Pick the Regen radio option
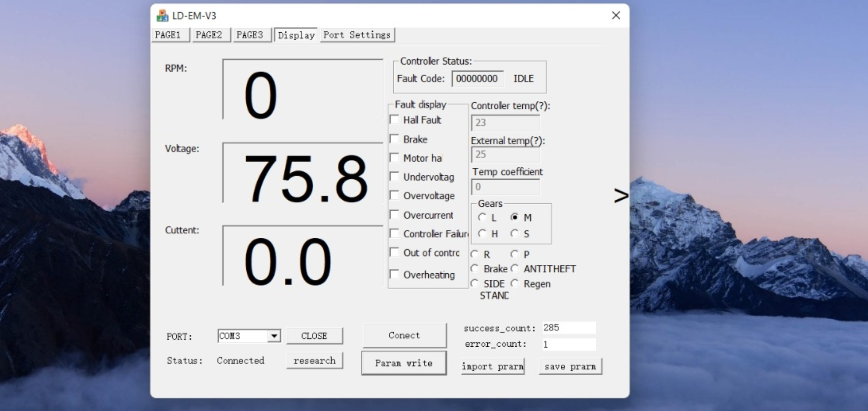This screenshot has height=411, width=868. pyautogui.click(x=515, y=284)
